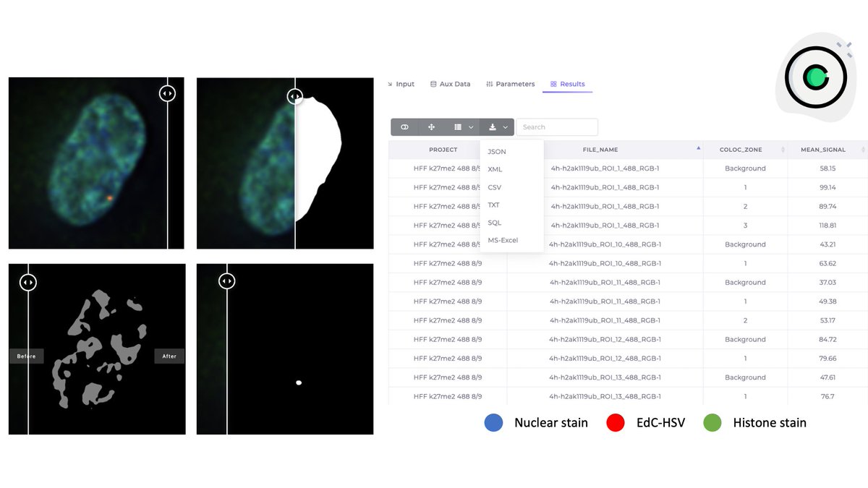This screenshot has height=488, width=868.
Task: Click the EdC-HSV legend label
Action: [662, 423]
